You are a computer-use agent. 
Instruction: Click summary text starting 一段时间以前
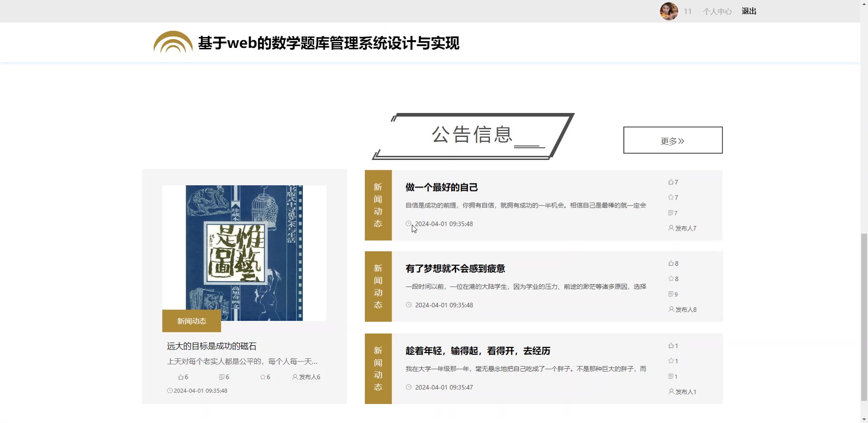(x=526, y=287)
